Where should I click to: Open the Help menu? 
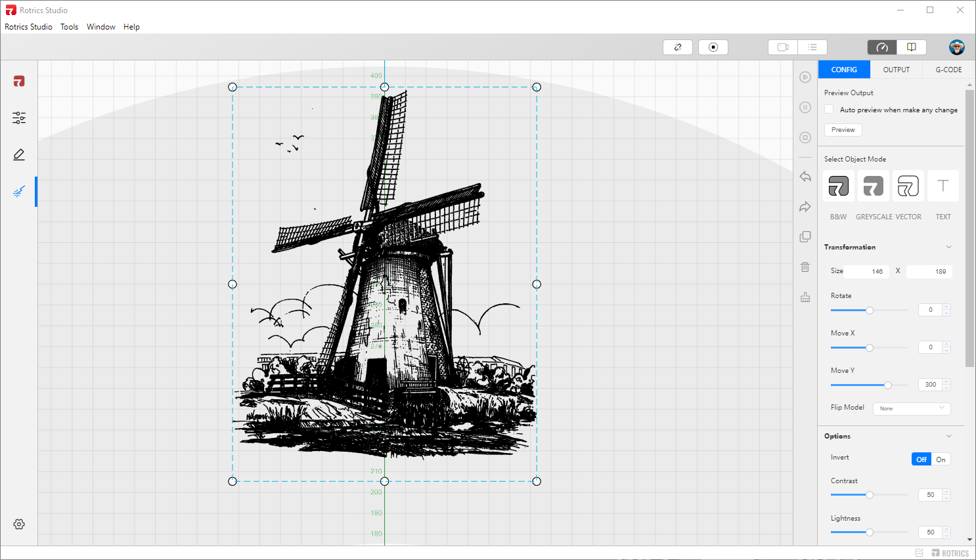(x=131, y=27)
